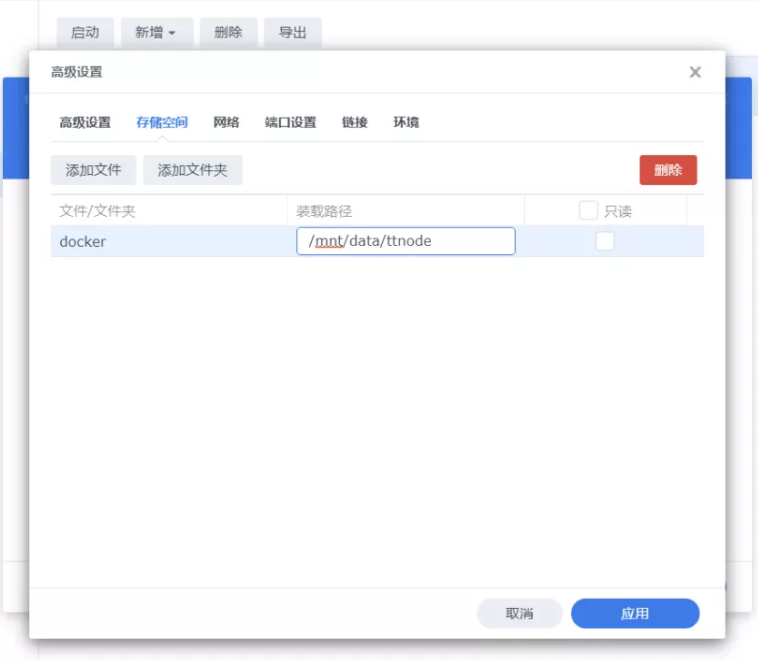Close the 高级设置 dialog with X
The height and width of the screenshot is (660, 758).
pyautogui.click(x=695, y=72)
